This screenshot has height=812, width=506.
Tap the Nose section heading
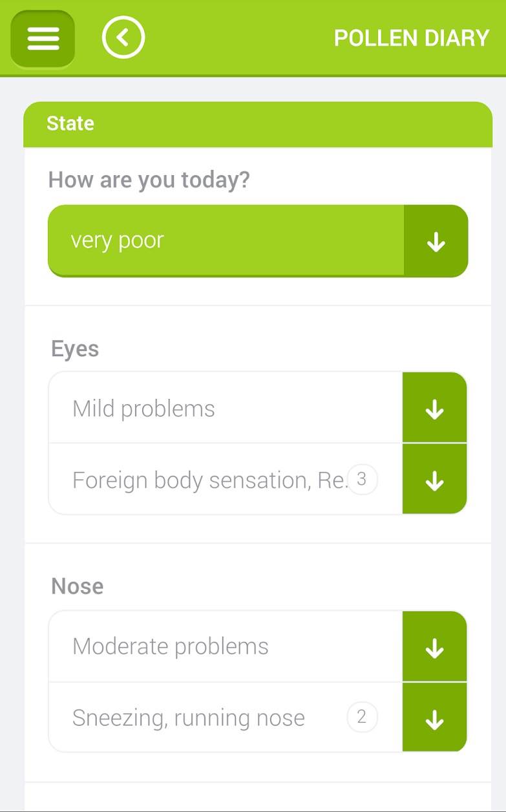click(x=77, y=586)
